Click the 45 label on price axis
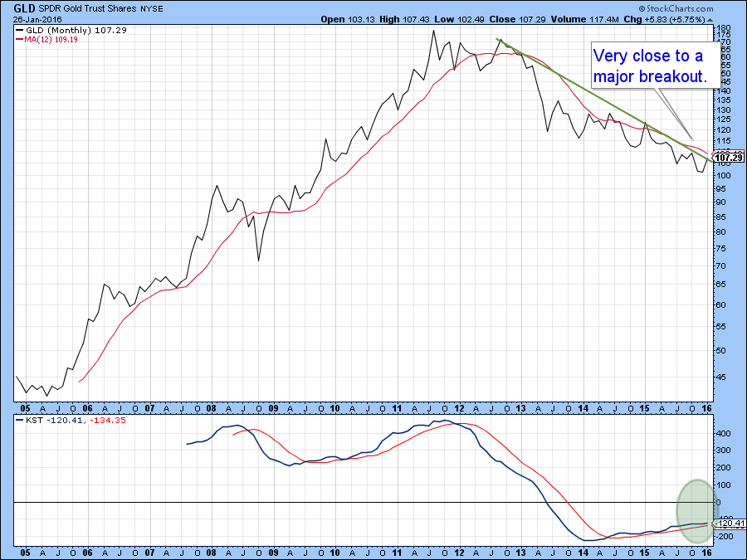The width and height of the screenshot is (747, 560). pyautogui.click(x=720, y=377)
